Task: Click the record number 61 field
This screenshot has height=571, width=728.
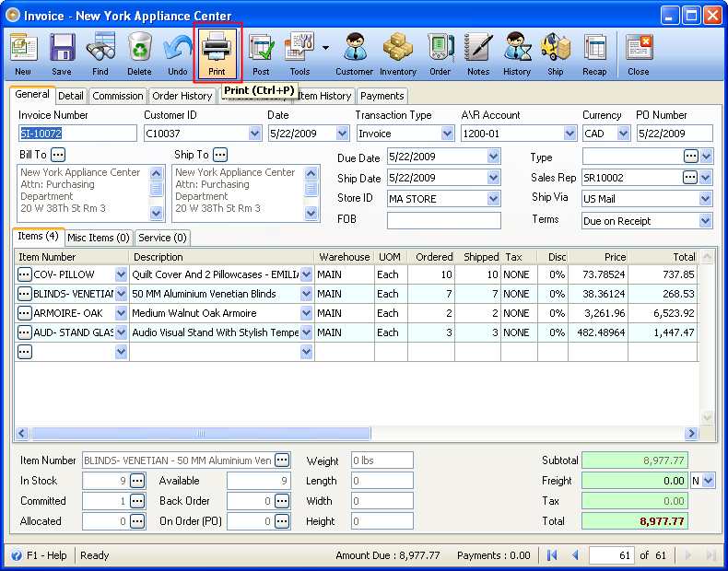Action: pos(612,555)
